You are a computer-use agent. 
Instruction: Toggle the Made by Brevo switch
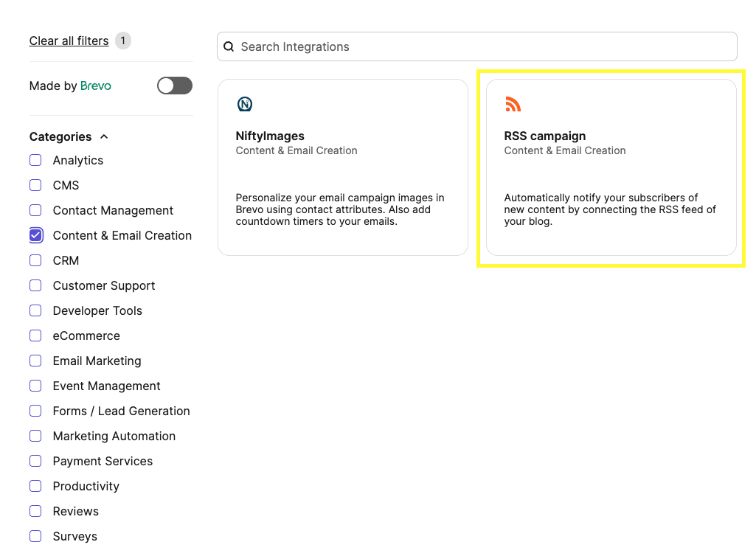[x=175, y=86]
